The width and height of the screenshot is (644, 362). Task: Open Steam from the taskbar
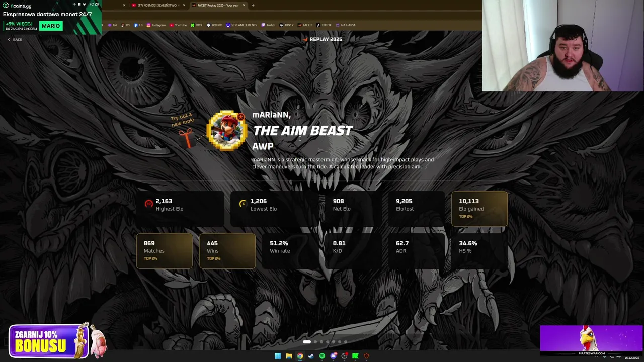311,356
